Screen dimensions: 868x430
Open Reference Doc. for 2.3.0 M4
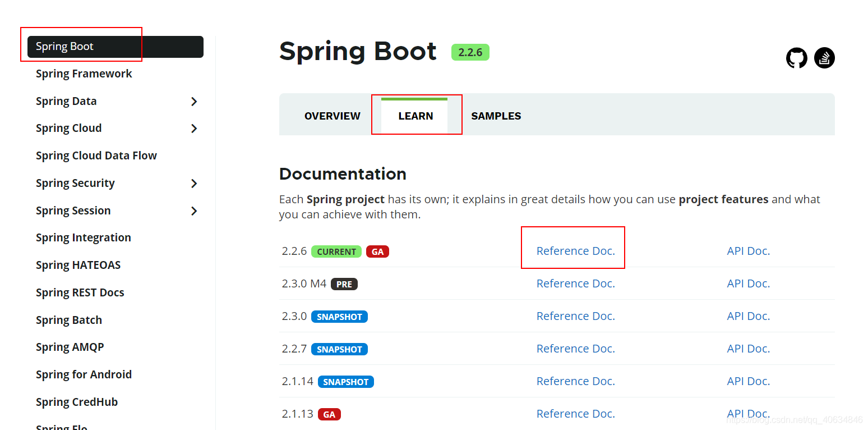tap(576, 283)
